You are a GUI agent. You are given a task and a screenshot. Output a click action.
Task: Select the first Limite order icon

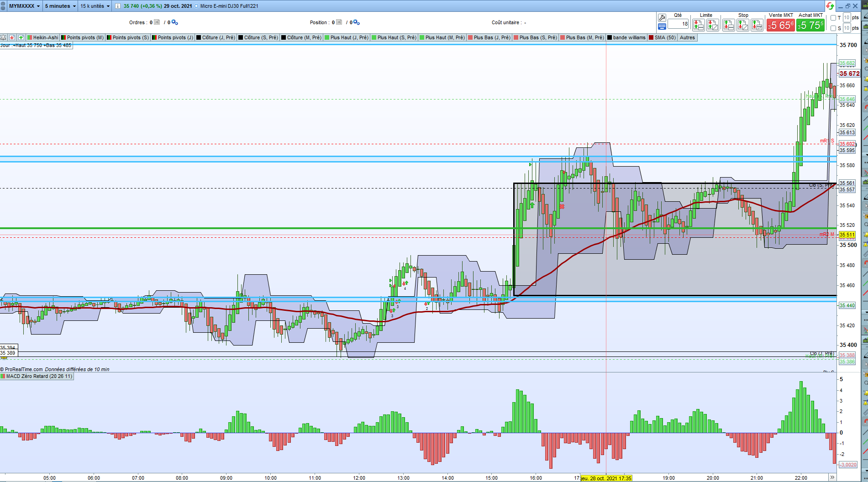point(698,25)
